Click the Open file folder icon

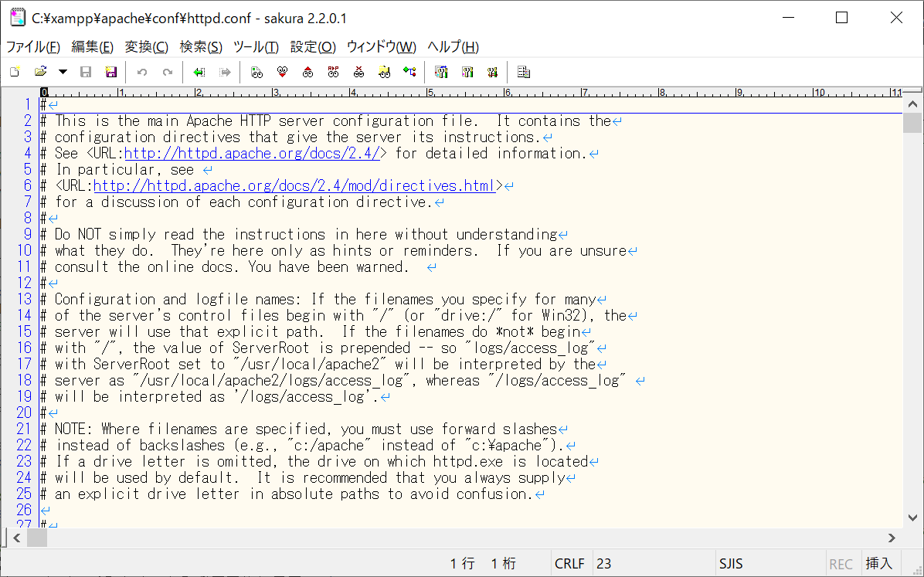click(x=41, y=72)
